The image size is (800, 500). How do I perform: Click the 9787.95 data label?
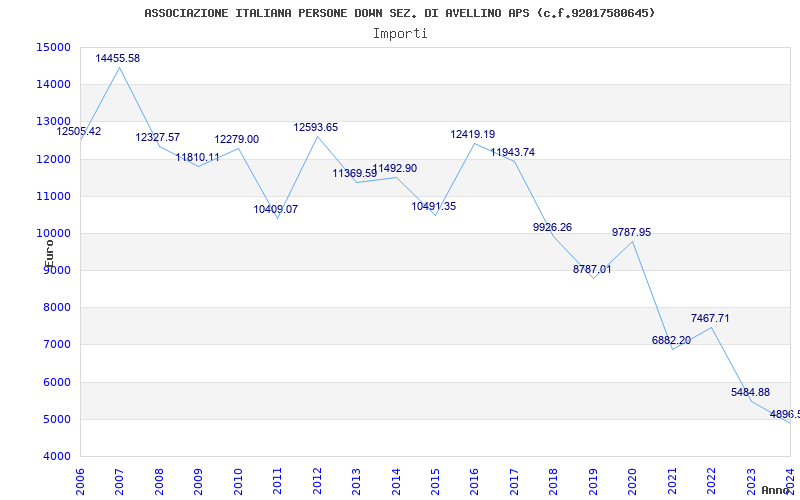click(x=632, y=233)
